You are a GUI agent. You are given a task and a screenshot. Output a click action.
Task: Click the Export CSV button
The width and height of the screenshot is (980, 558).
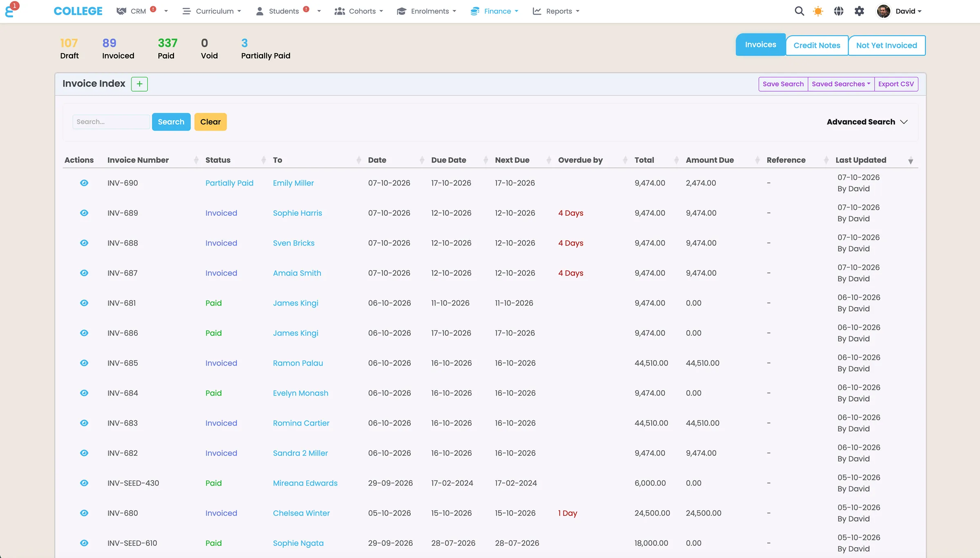[896, 84]
